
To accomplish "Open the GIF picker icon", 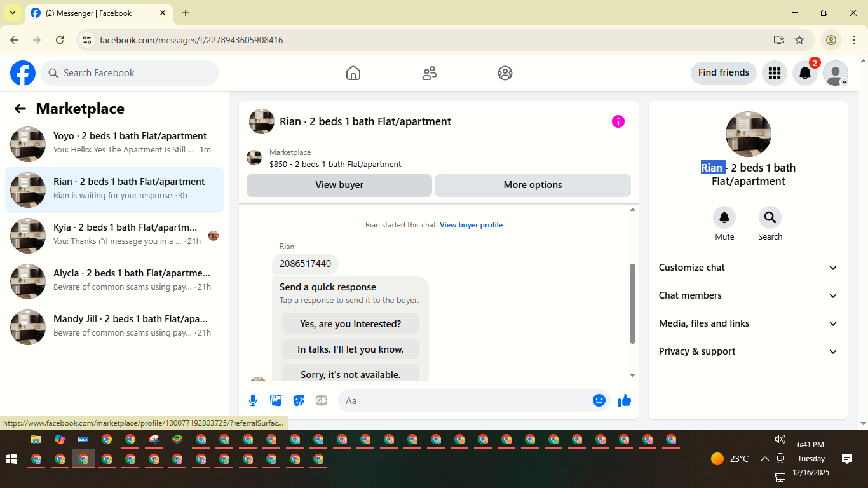I will pyautogui.click(x=322, y=400).
